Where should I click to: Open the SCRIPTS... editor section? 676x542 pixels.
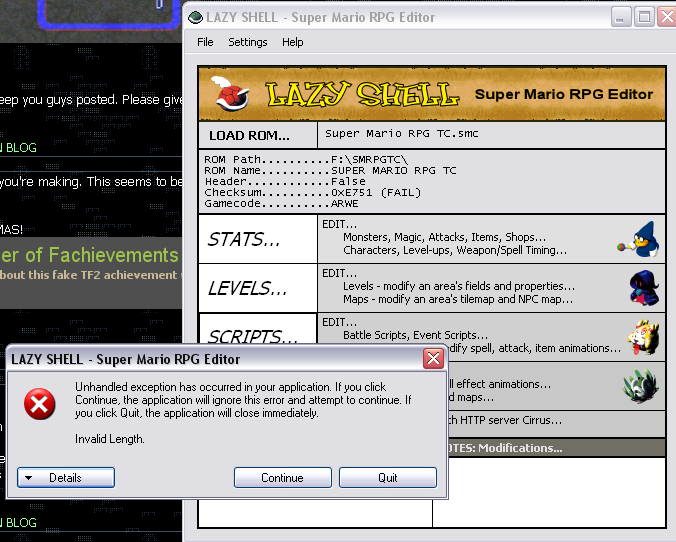point(258,329)
